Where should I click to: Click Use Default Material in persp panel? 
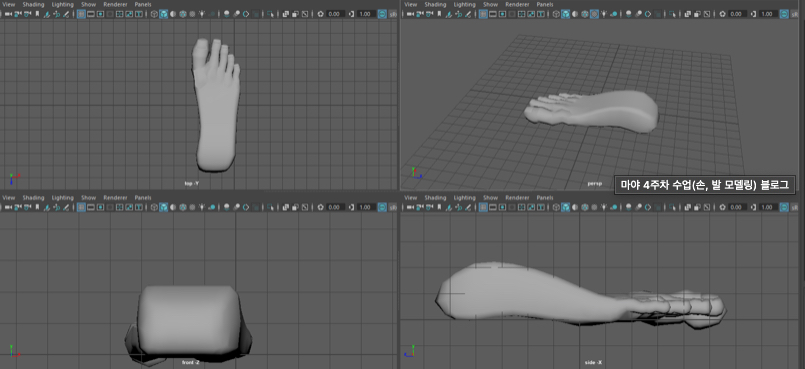tap(575, 14)
